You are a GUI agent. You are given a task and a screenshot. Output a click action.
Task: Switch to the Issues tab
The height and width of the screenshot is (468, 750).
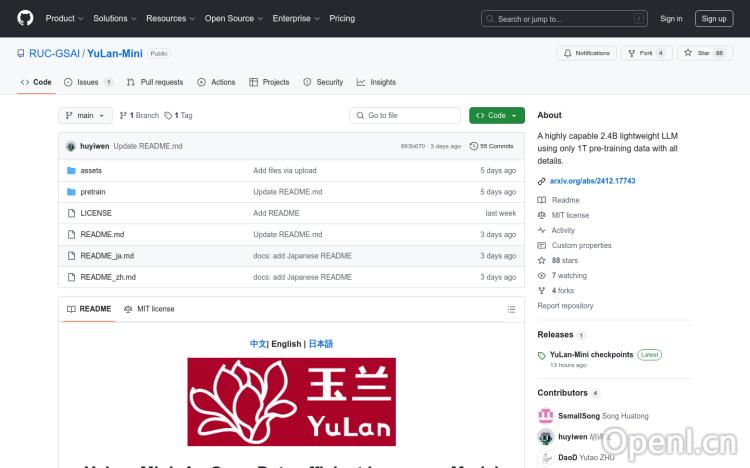tap(88, 82)
